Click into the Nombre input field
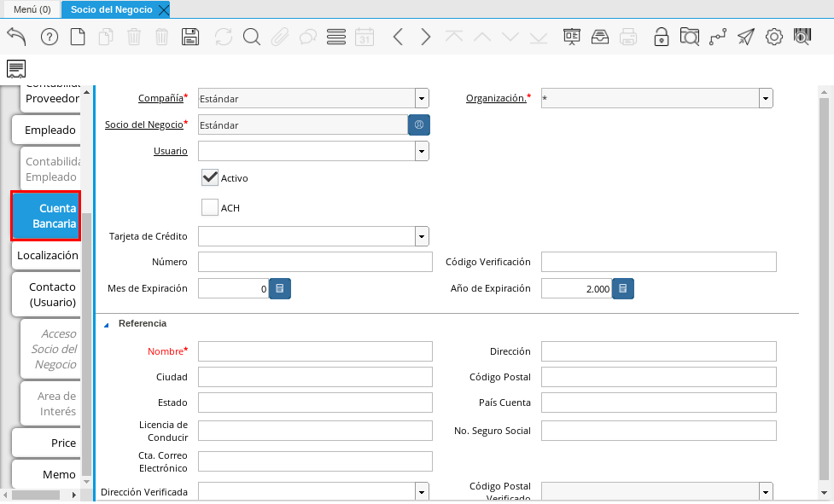 pos(315,351)
